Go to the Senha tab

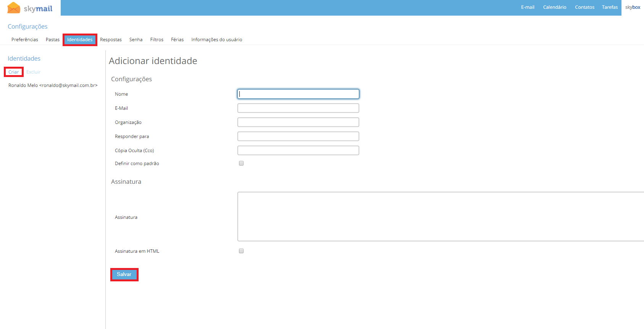(136, 40)
